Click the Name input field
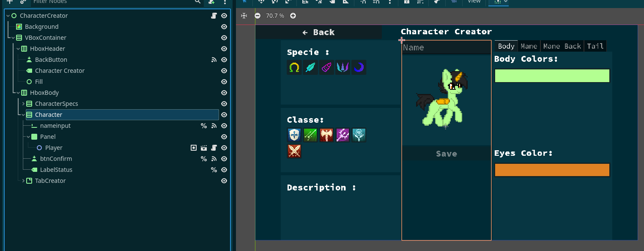This screenshot has width=644, height=251. tap(447, 47)
